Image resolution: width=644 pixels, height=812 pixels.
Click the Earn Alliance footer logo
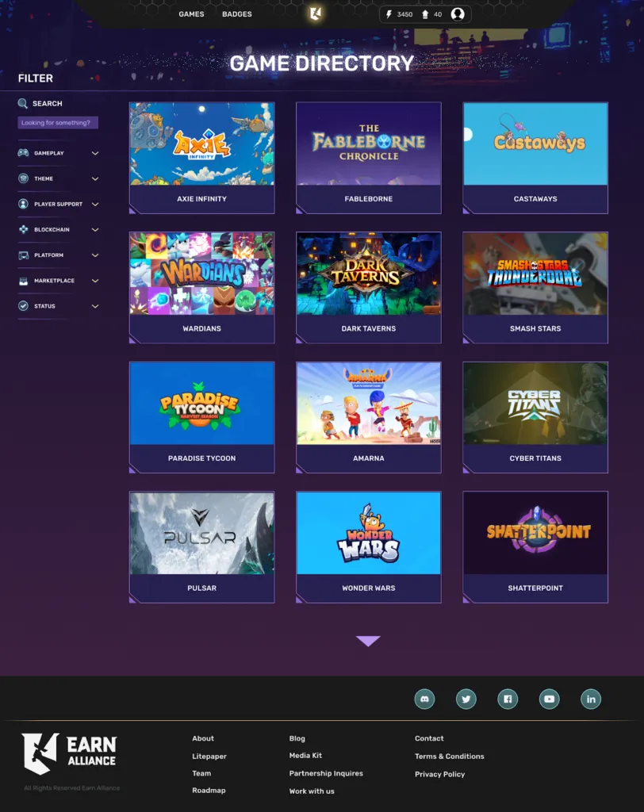69,753
